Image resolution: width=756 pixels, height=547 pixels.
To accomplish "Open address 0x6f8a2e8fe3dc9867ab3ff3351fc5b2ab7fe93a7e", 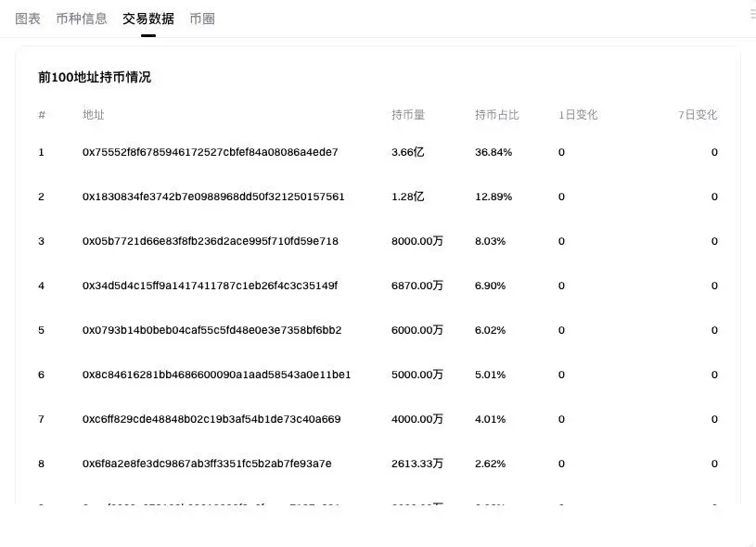I will pyautogui.click(x=207, y=464).
